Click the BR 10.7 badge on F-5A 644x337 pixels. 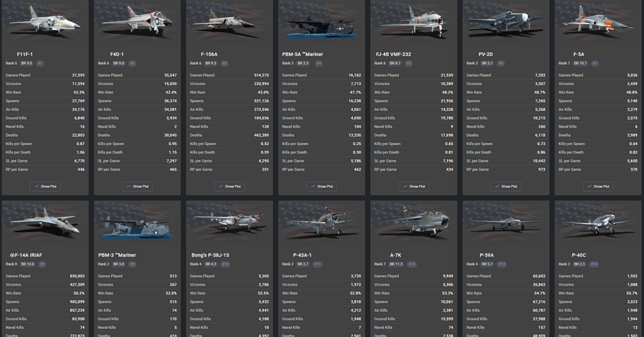pyautogui.click(x=581, y=63)
